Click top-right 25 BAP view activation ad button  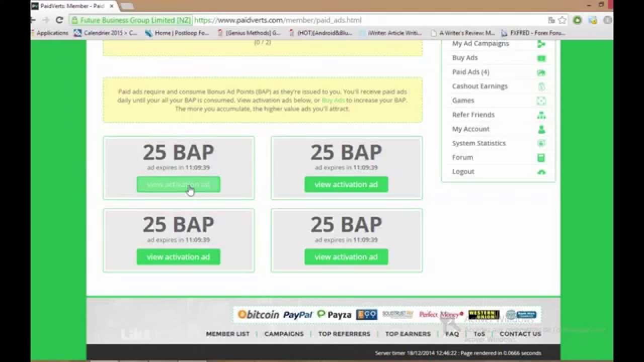tap(346, 185)
